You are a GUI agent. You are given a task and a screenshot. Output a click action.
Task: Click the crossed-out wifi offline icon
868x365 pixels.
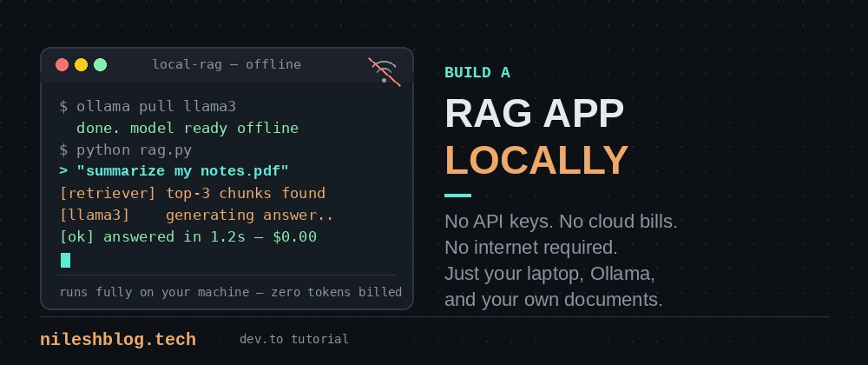385,71
